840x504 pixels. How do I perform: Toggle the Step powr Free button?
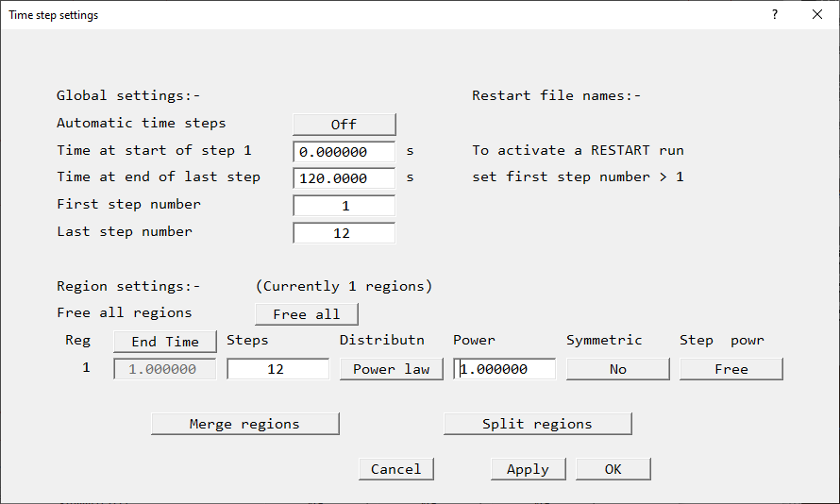pyautogui.click(x=731, y=369)
